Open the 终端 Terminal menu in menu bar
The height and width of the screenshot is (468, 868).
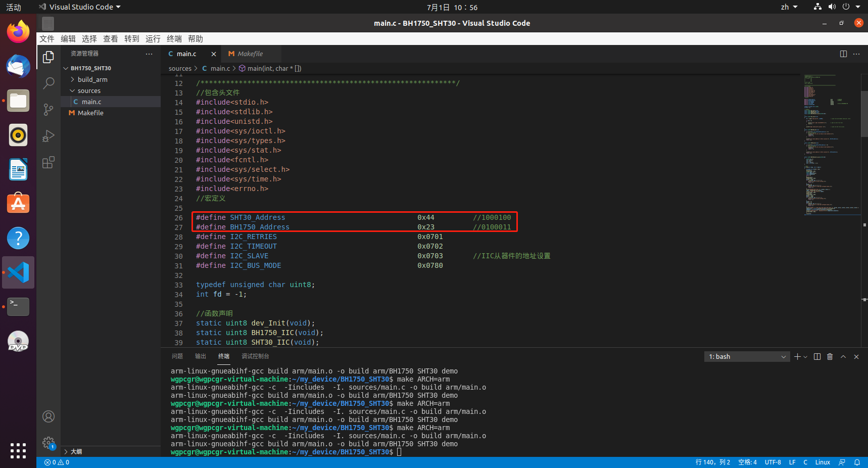[174, 39]
